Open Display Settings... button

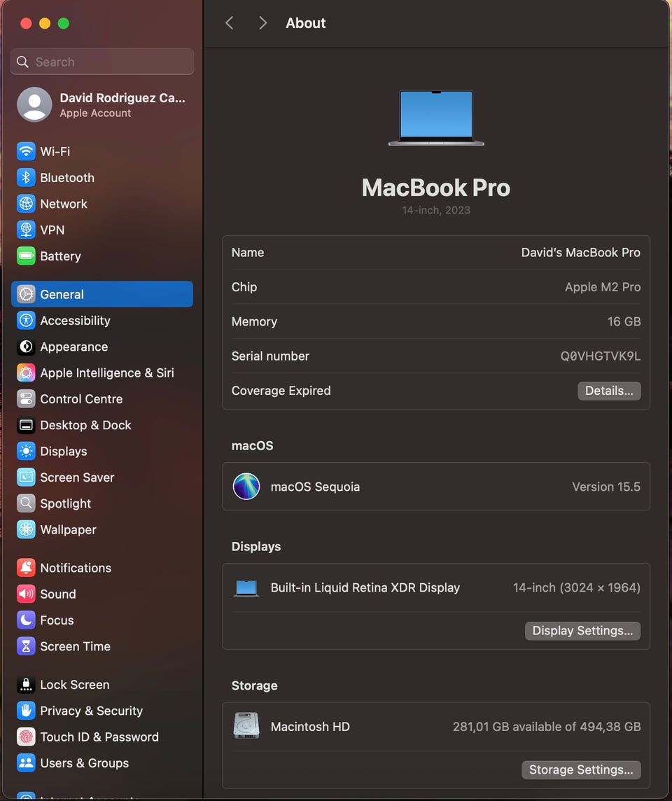[x=582, y=630]
